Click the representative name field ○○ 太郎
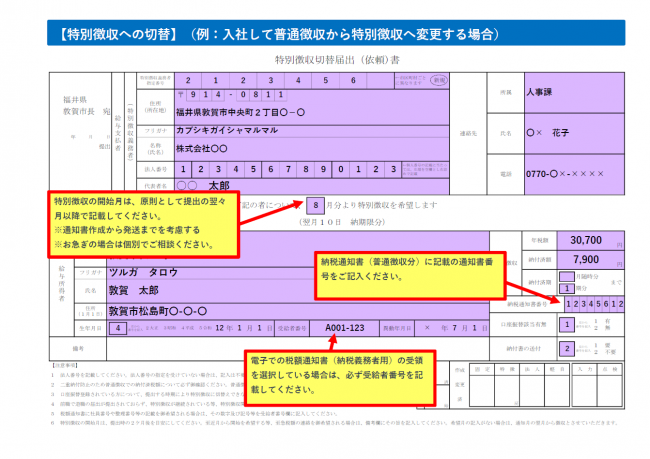The height and width of the screenshot is (459, 650). [312, 186]
